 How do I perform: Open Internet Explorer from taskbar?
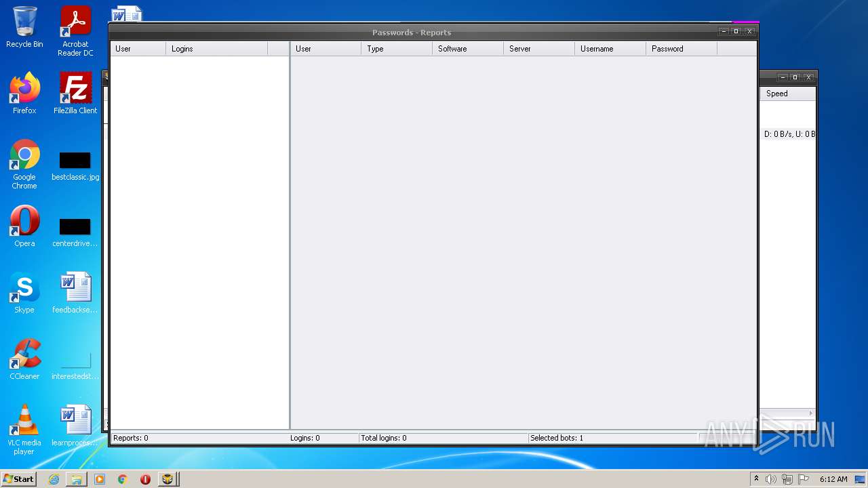pos(54,479)
